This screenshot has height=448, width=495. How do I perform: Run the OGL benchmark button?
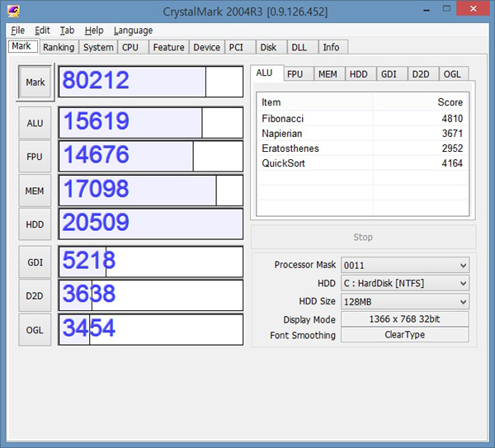[x=35, y=330]
